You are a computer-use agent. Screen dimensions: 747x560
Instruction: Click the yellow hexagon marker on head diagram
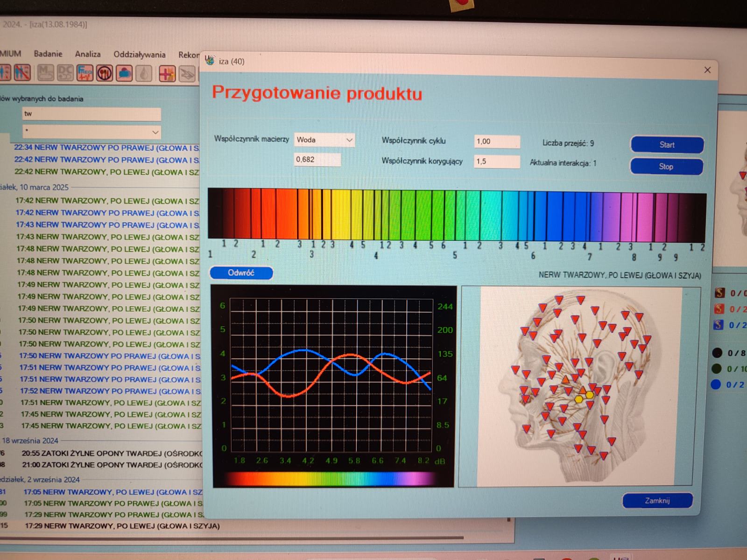[x=579, y=399]
